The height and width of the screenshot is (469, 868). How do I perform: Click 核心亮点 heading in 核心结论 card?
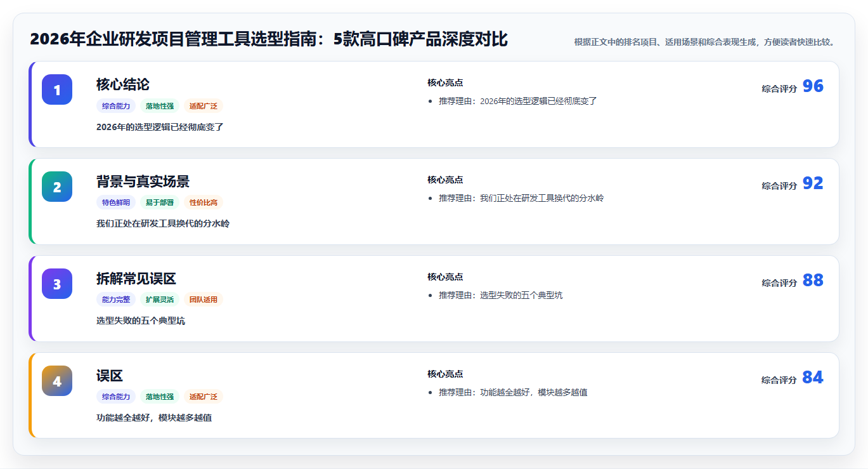(445, 83)
